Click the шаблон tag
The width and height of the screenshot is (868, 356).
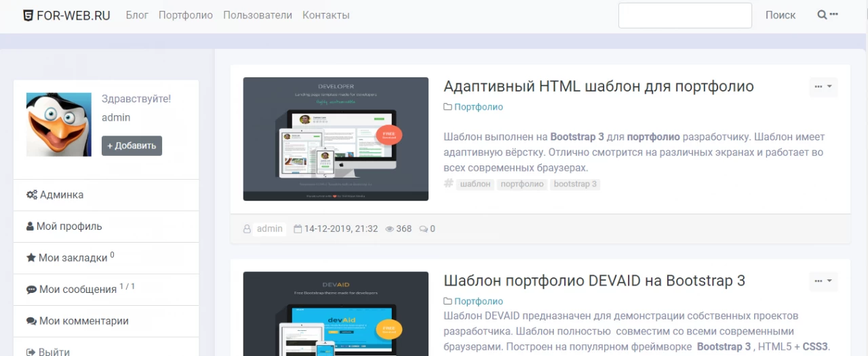(475, 184)
